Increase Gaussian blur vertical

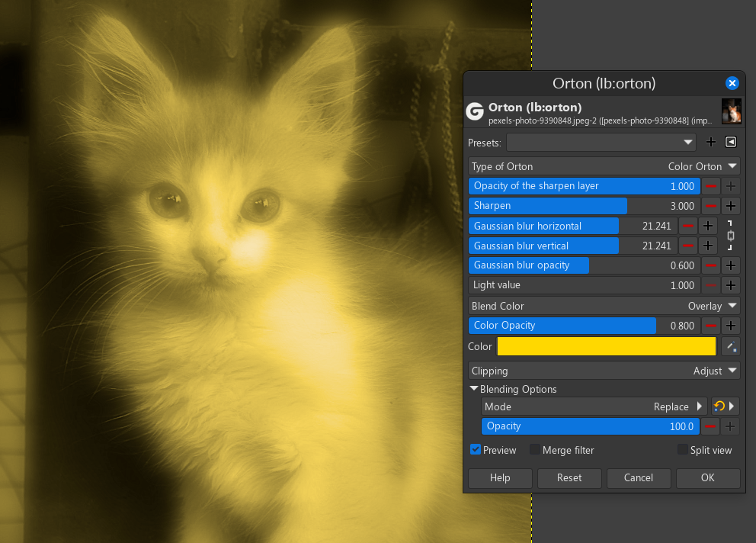(x=708, y=246)
